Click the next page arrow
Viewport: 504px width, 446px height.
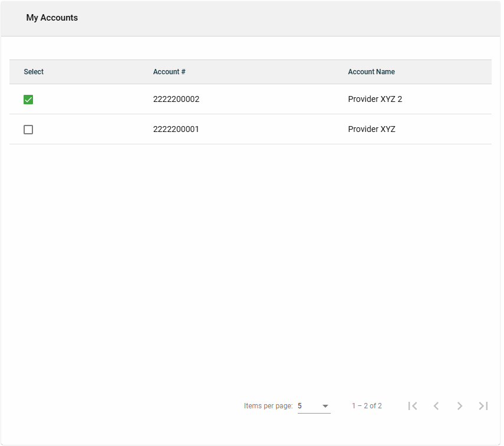point(460,406)
